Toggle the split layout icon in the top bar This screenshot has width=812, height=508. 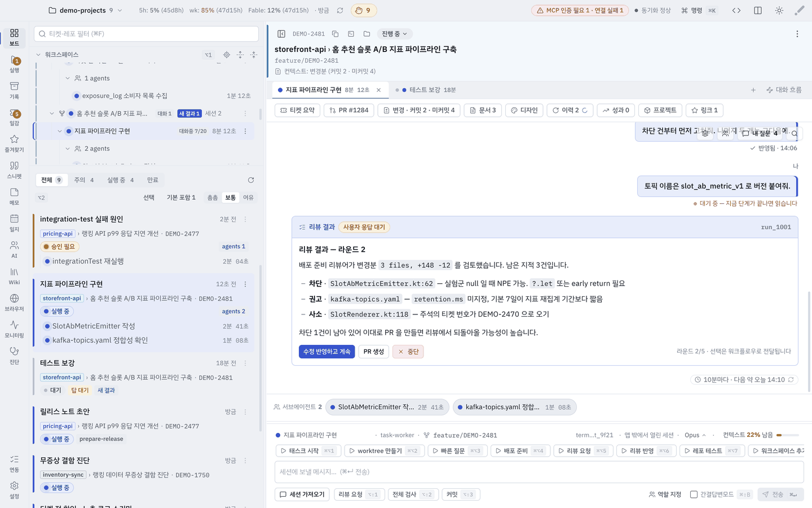(758, 10)
